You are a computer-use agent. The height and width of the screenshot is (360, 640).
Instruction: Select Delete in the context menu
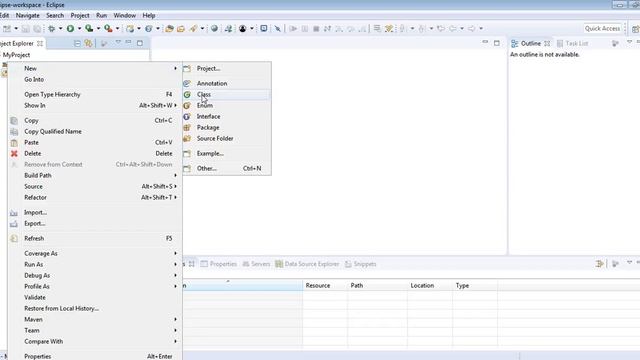click(x=96, y=153)
